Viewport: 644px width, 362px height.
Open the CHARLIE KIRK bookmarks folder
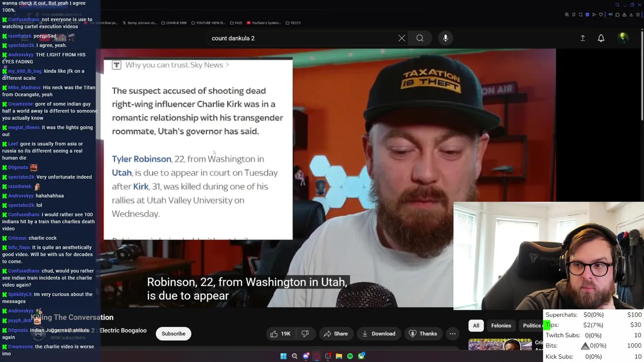click(174, 23)
